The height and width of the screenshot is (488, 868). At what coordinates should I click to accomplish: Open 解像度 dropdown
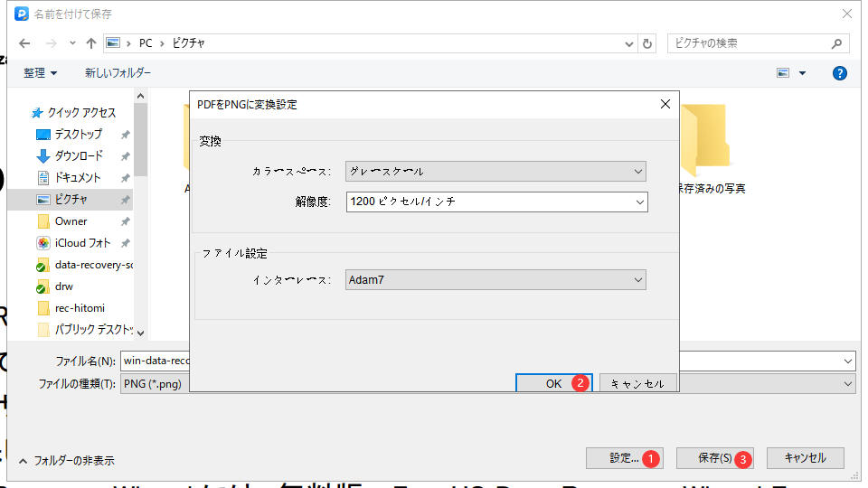coord(497,202)
